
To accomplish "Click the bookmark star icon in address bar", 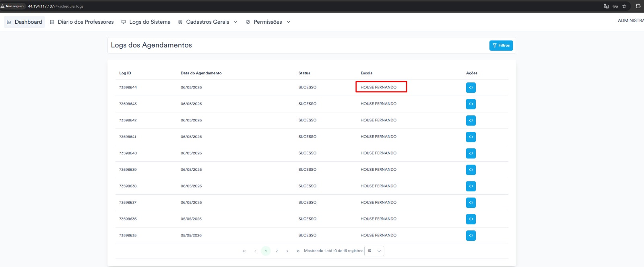I will [x=624, y=6].
